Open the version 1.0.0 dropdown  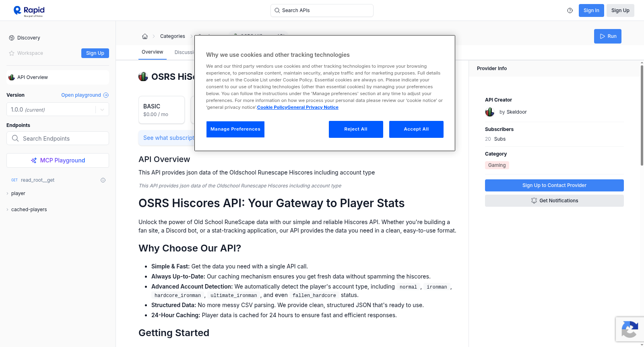coord(58,110)
